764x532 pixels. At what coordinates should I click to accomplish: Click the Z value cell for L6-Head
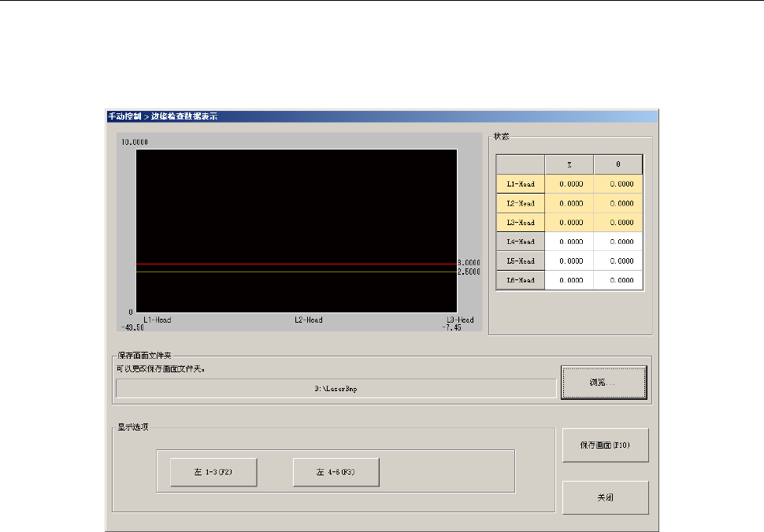[569, 280]
